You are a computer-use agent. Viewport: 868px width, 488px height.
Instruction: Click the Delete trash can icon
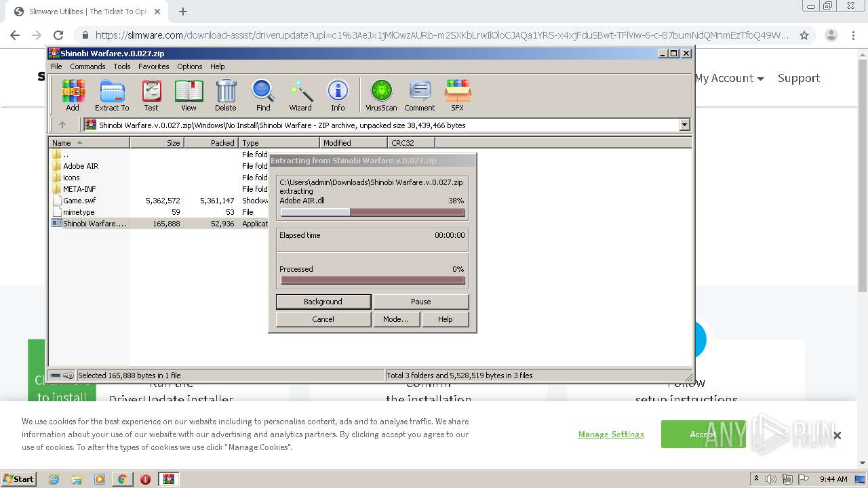point(226,95)
